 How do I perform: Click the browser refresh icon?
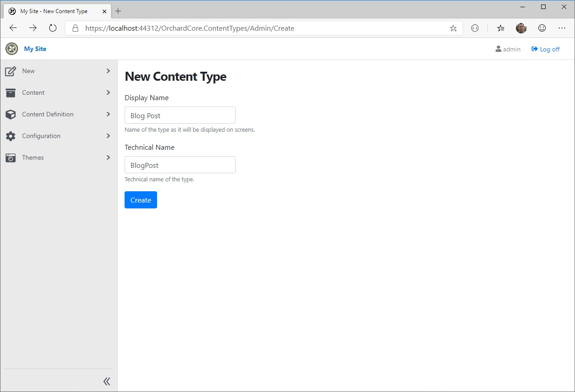(53, 28)
